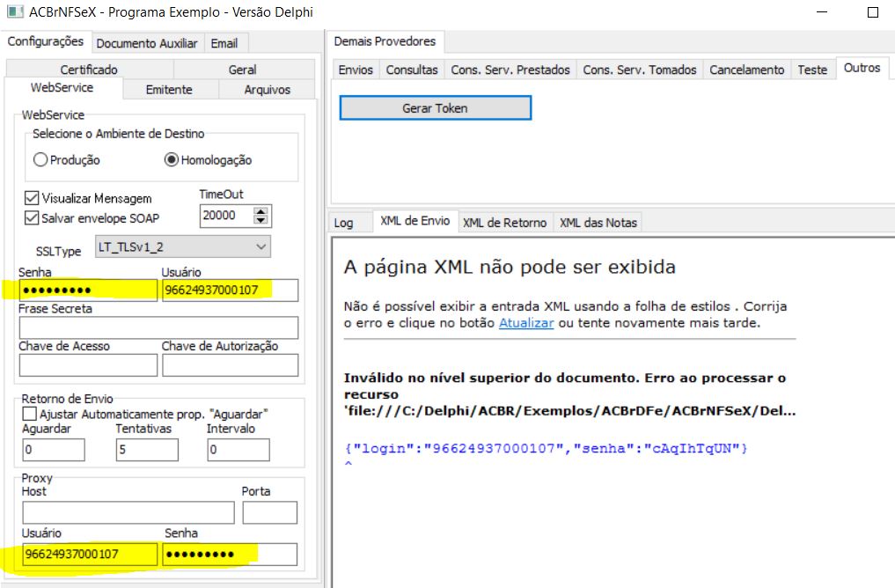Maximize the ACBrNFSeX window
Screen dimensions: 895x588
pos(873,12)
